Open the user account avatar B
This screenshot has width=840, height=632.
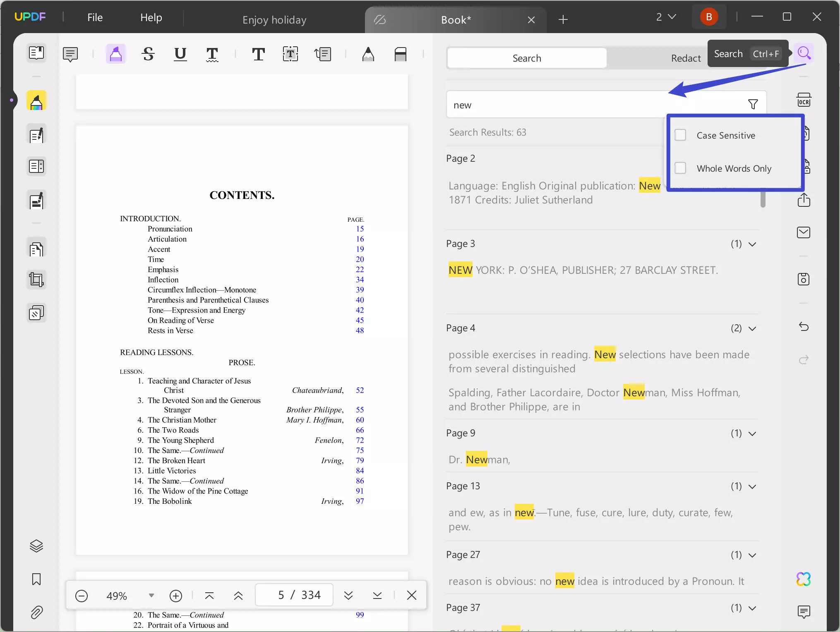tap(709, 17)
